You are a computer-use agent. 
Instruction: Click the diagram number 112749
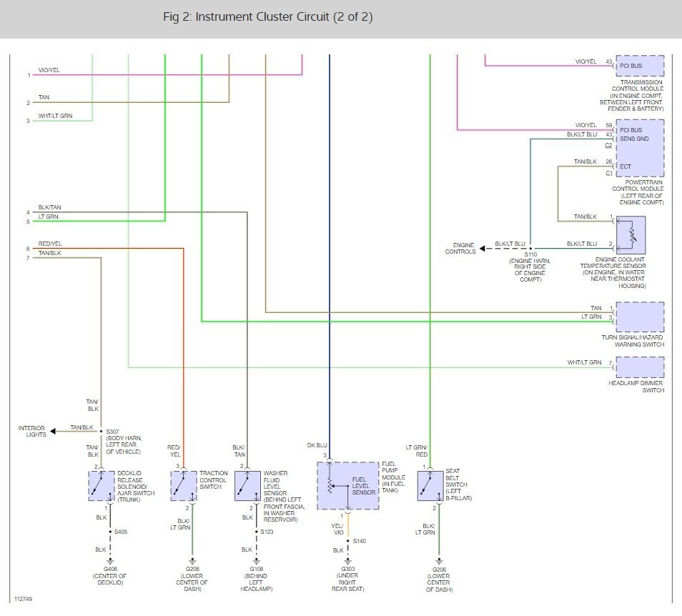23,599
